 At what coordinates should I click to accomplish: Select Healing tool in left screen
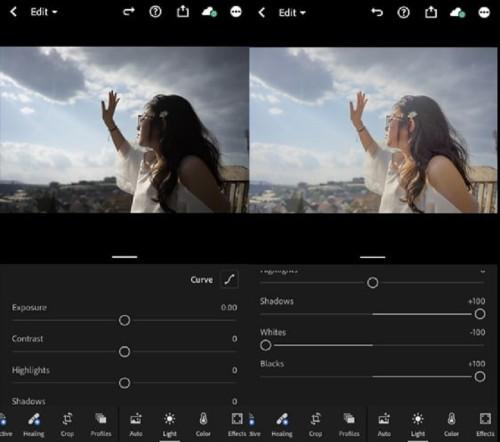click(34, 425)
